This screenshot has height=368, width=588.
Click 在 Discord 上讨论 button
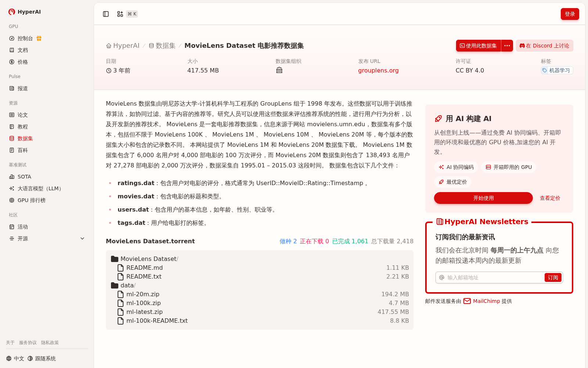(x=544, y=46)
